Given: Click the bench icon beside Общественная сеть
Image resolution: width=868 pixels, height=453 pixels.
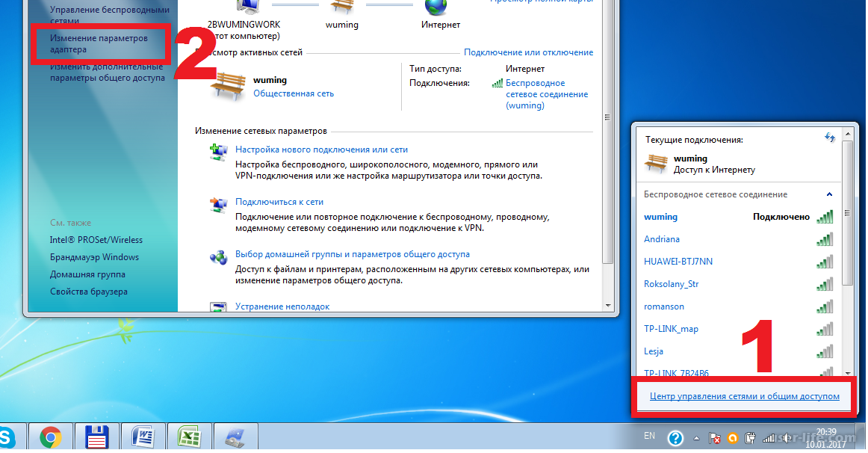Looking at the screenshot, I should tap(228, 86).
